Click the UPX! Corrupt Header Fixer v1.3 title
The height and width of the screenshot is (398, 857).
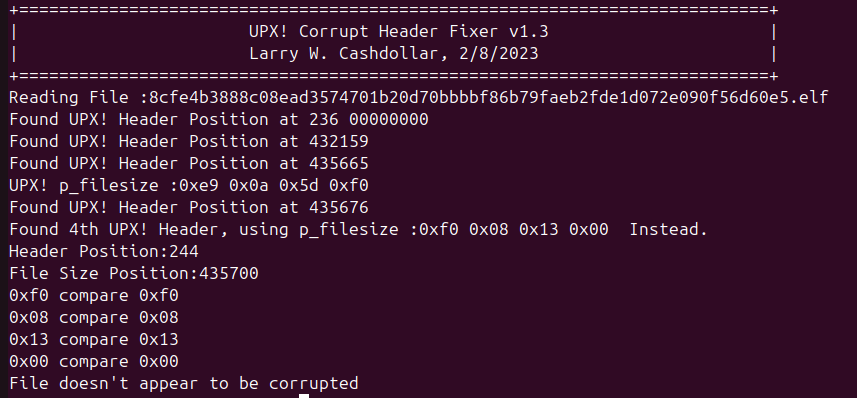pos(398,32)
